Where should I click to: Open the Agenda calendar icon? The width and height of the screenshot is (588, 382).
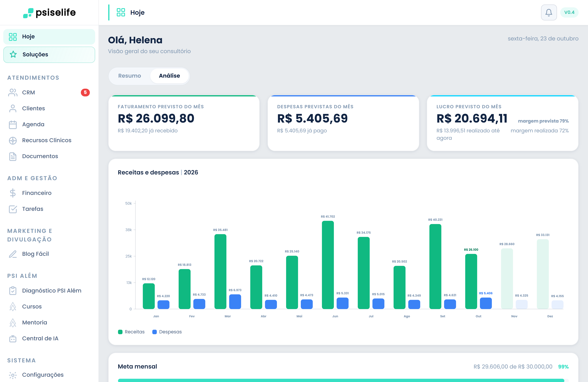(13, 124)
